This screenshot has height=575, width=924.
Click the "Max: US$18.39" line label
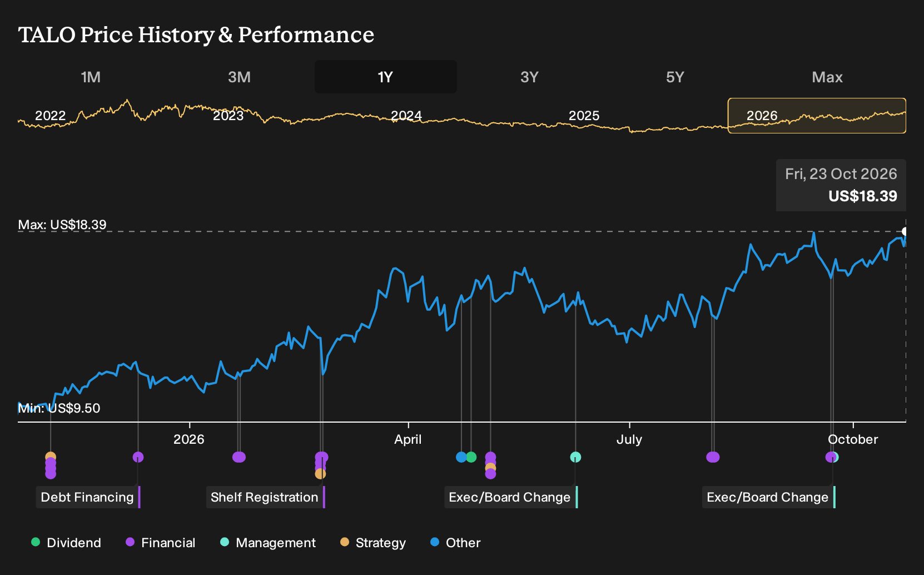click(x=62, y=225)
